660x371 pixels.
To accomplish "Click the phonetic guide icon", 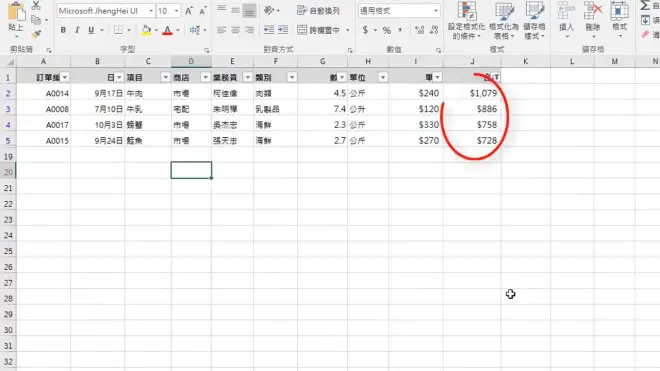I will tap(194, 30).
